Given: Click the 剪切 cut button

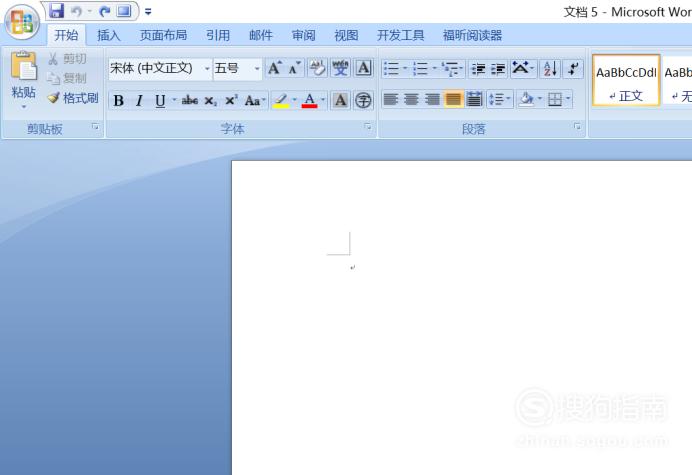Looking at the screenshot, I should (x=67, y=59).
